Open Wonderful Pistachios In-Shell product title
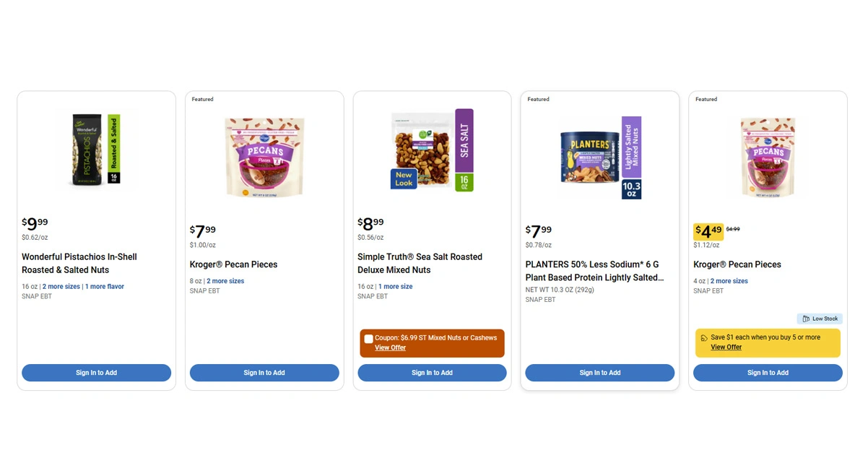868x458 pixels. click(79, 263)
